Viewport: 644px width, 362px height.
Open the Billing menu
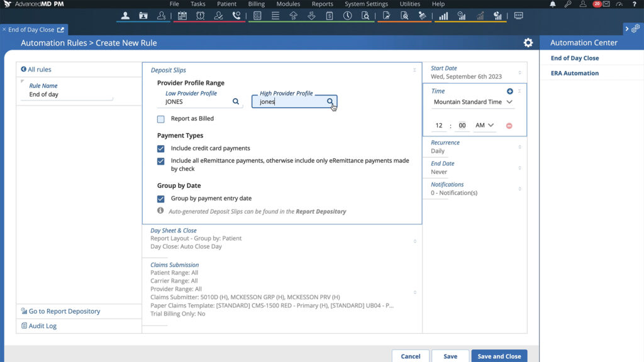(x=256, y=4)
